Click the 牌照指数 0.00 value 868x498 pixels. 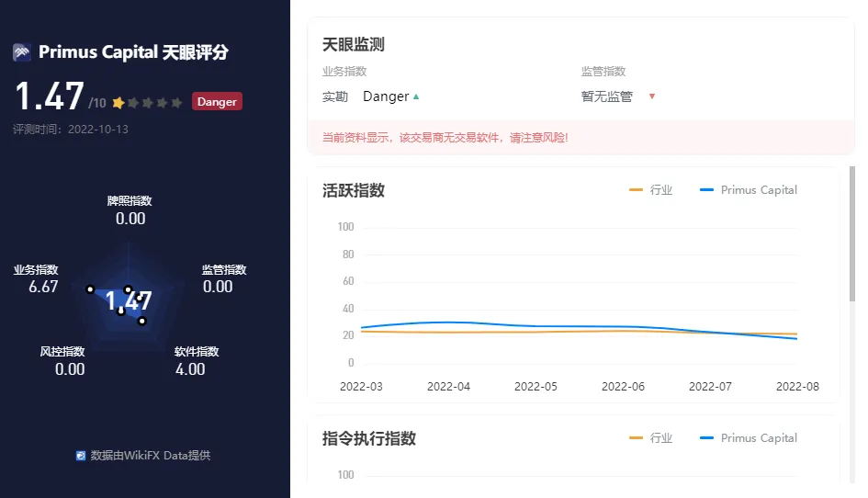point(130,219)
